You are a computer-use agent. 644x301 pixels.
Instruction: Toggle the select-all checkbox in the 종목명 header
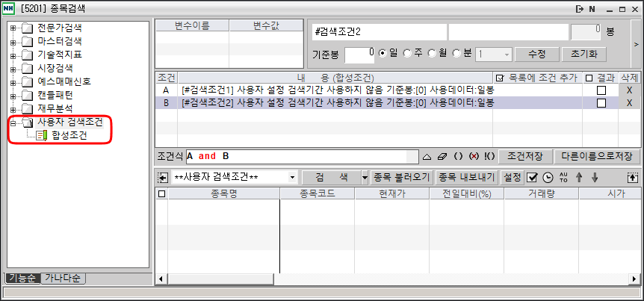[x=162, y=194]
